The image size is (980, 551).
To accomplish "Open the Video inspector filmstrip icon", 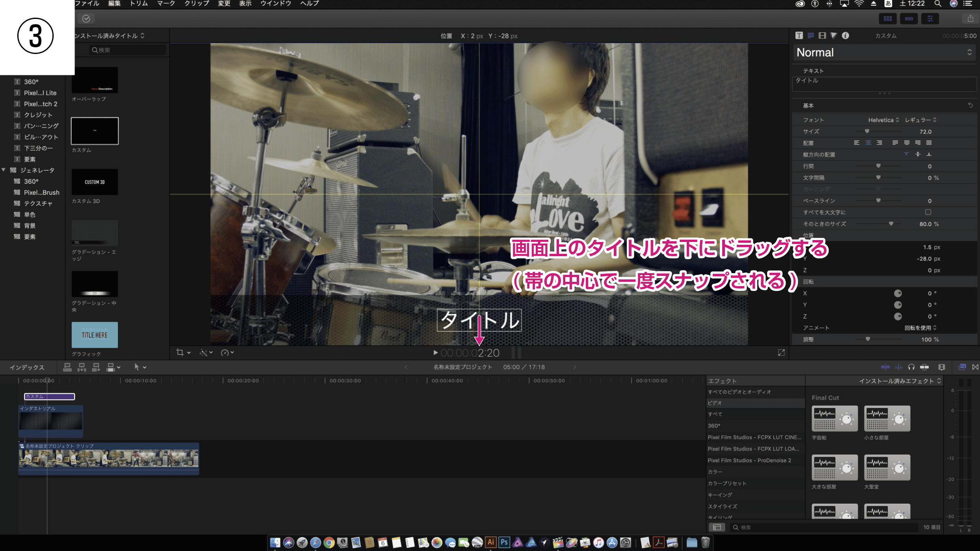I will (x=822, y=35).
